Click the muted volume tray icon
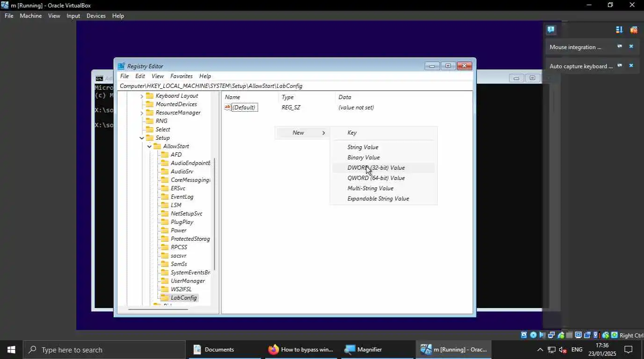Viewport: 644px width, 359px height. 563,350
